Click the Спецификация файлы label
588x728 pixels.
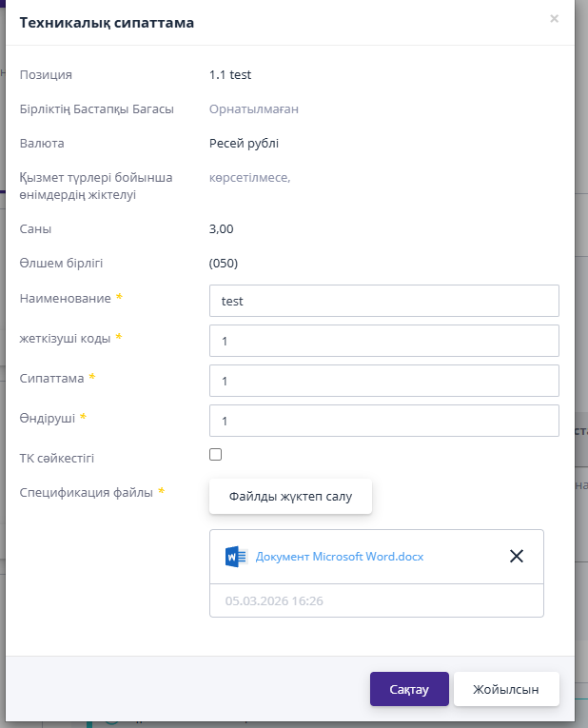tap(86, 492)
